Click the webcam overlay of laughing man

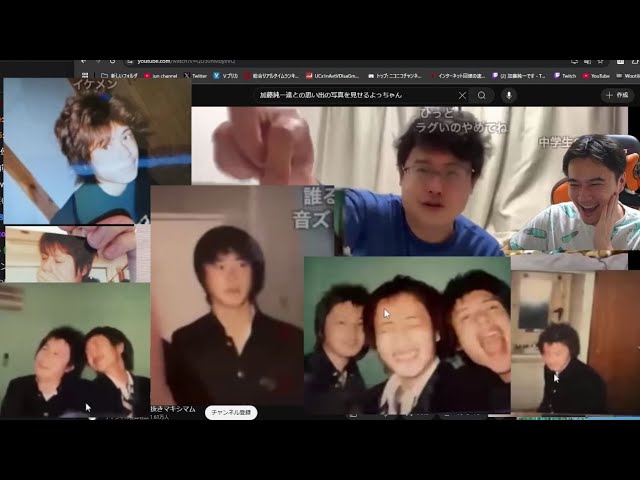tap(576, 192)
